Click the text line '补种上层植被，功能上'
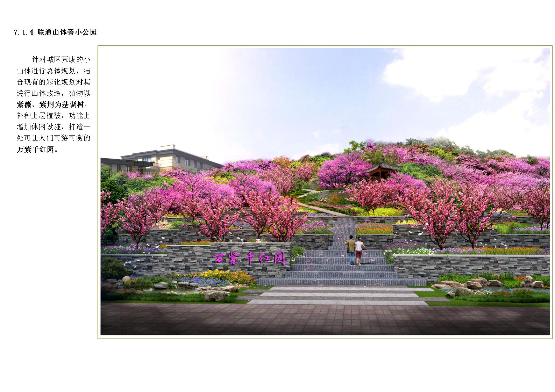This screenshot has width=555, height=392. pos(54,116)
